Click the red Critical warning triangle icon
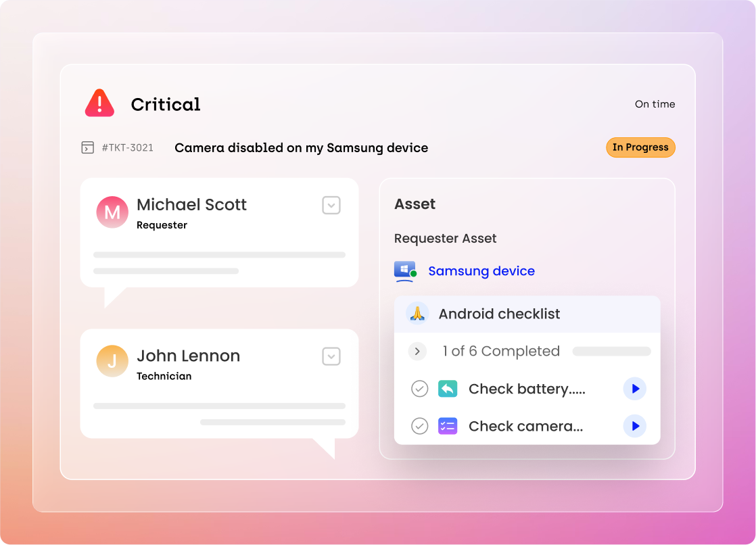The height and width of the screenshot is (545, 756). pos(99,103)
